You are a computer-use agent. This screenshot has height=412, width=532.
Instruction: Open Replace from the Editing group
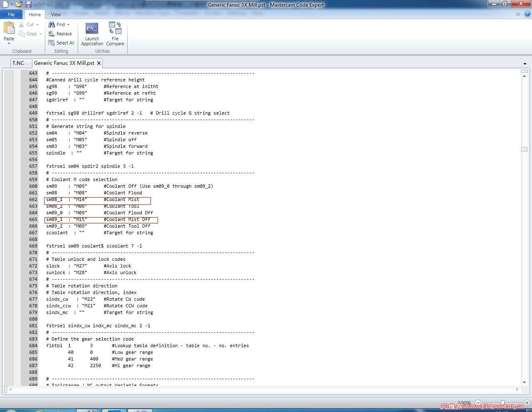(x=60, y=34)
